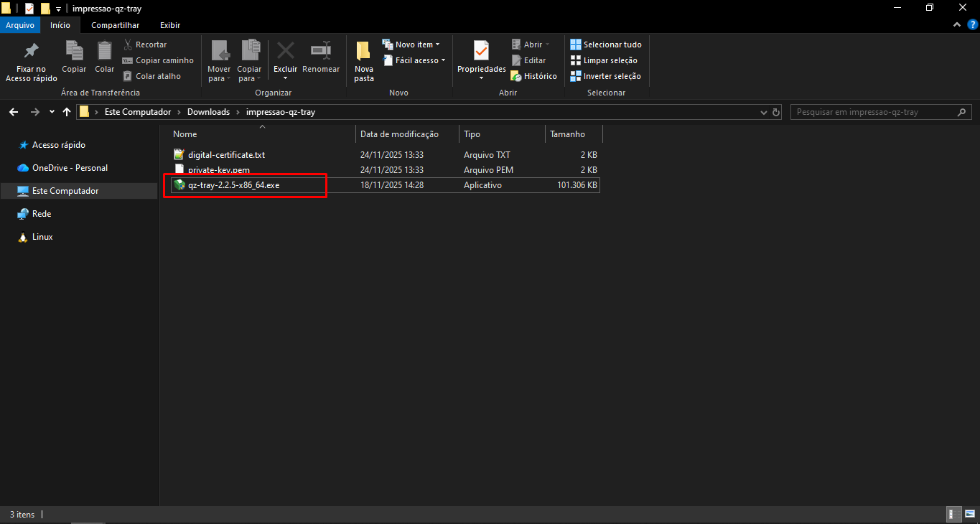Click Inverter seleção button
This screenshot has height=524, width=980.
[605, 76]
